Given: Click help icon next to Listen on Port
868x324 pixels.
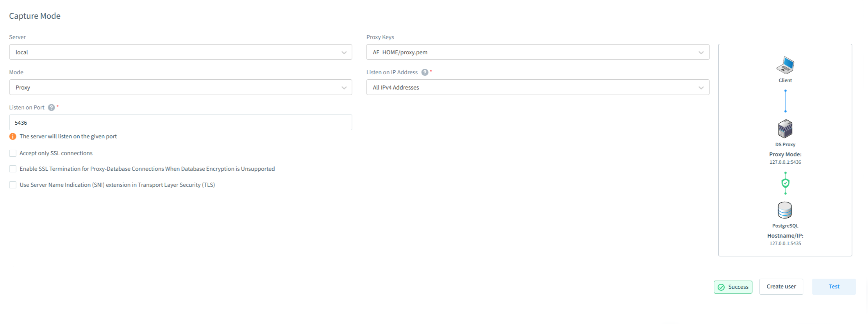Looking at the screenshot, I should (51, 107).
